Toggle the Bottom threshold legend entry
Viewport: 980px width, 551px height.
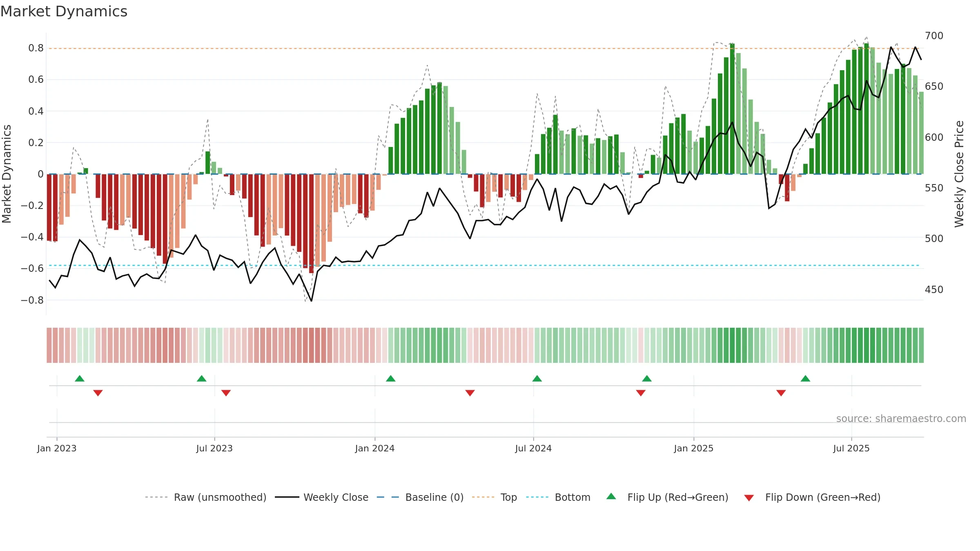[558, 497]
